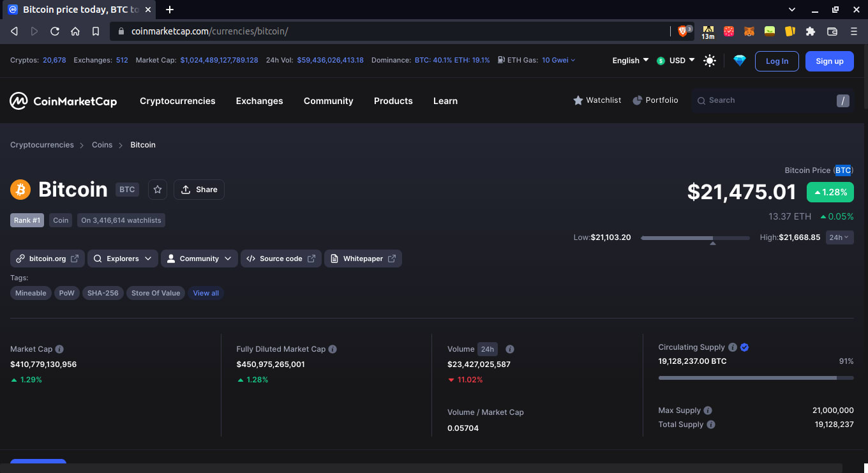Image resolution: width=868 pixels, height=473 pixels.
Task: Click the address bar URL
Action: 209,31
